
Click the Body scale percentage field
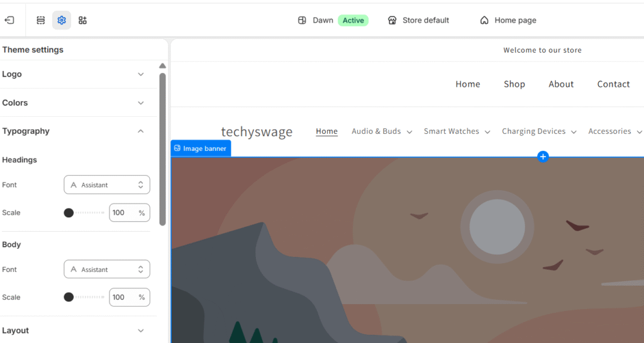(x=130, y=297)
